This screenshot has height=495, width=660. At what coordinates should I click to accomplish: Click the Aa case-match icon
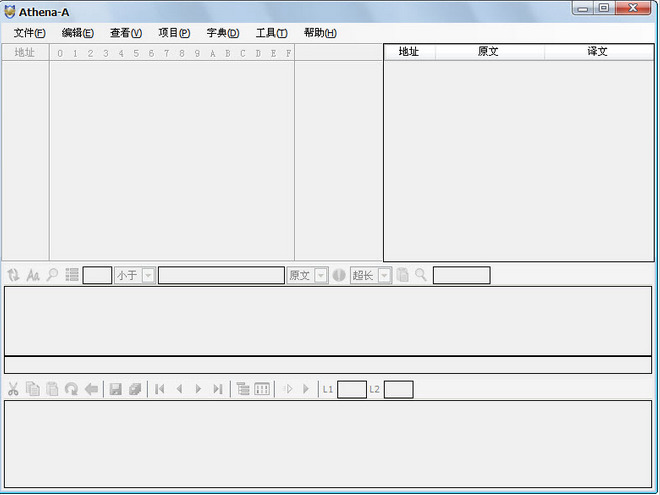click(x=33, y=275)
